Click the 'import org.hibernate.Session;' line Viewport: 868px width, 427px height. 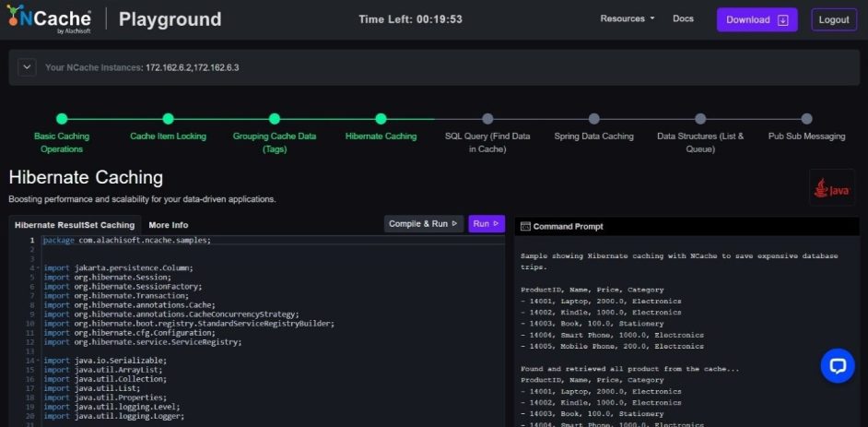click(108, 277)
